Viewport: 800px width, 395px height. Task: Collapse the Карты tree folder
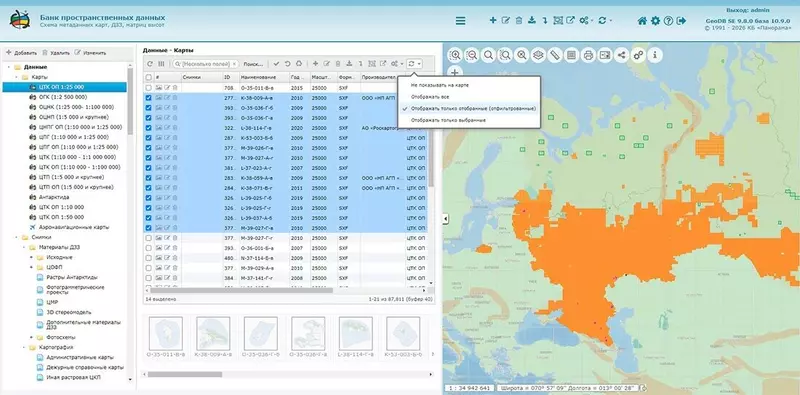16,77
